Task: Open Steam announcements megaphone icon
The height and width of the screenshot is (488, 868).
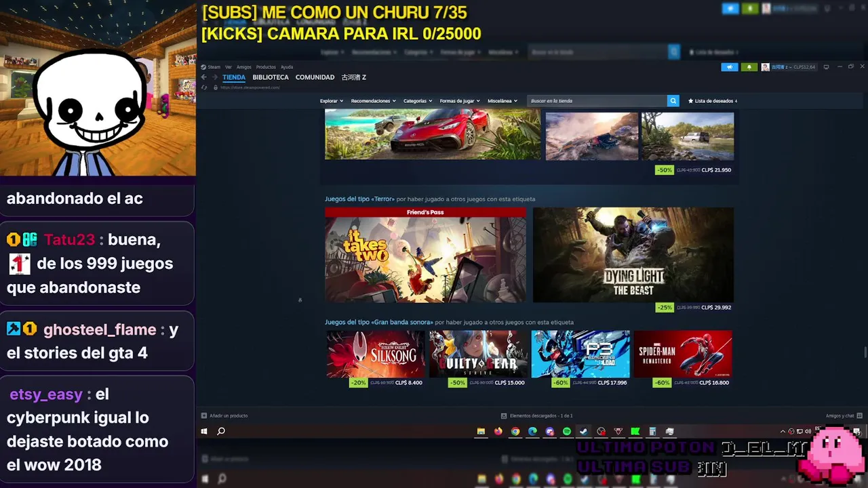Action: click(730, 67)
